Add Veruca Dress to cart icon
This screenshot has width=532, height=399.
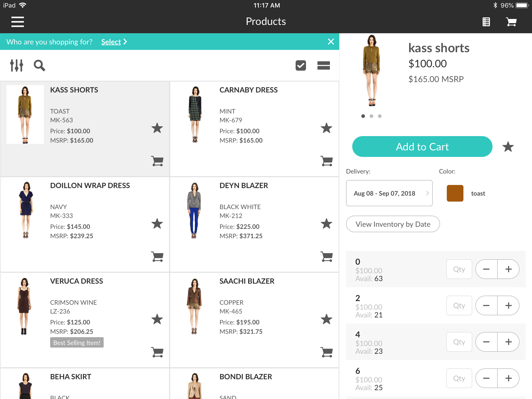157,352
